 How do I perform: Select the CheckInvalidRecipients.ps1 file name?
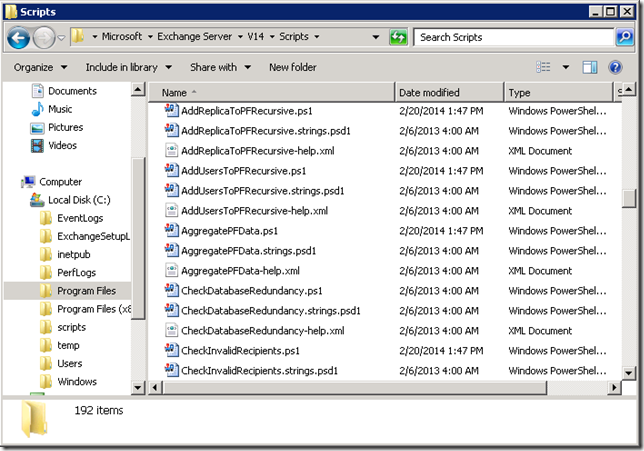pos(240,351)
